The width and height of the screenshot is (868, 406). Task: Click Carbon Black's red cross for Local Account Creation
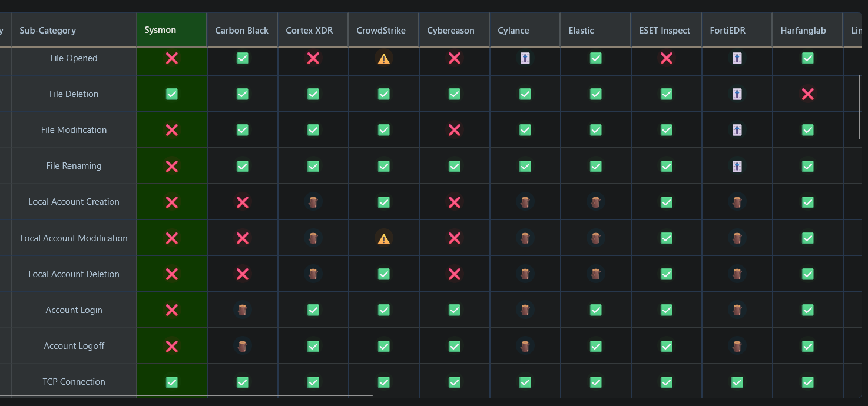(x=243, y=202)
